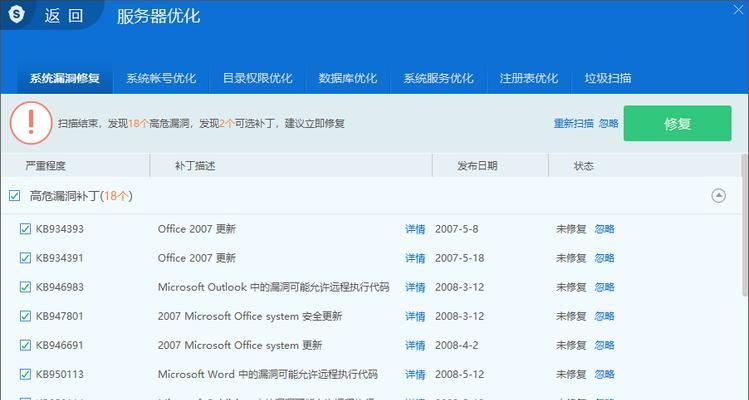Ignore the KB934391 patch
The image size is (749, 400).
[x=604, y=258]
